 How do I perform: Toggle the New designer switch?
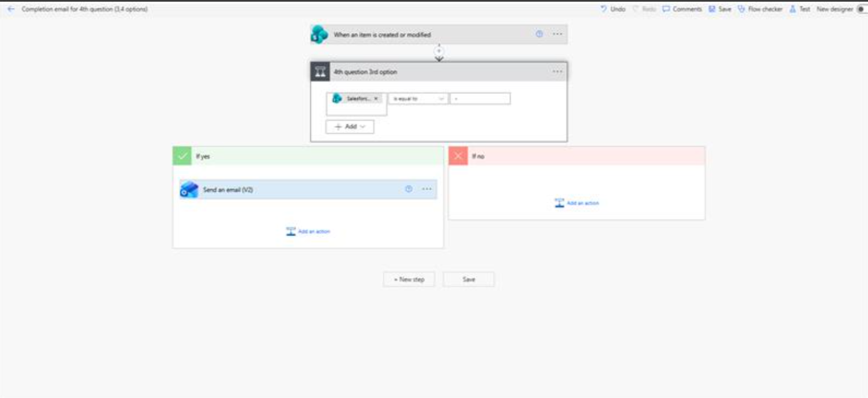click(x=863, y=9)
